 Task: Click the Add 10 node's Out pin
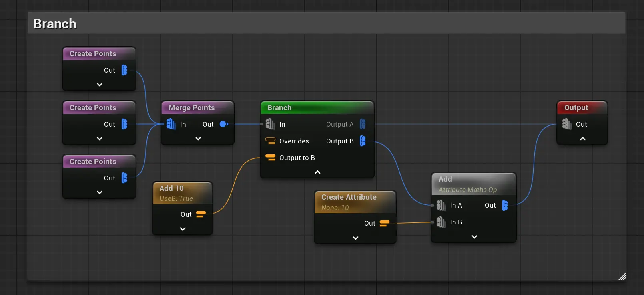pos(201,214)
